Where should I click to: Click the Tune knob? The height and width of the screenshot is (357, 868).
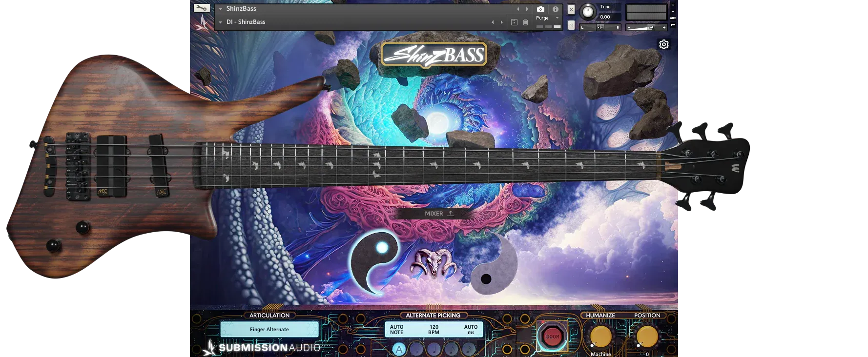pyautogui.click(x=588, y=12)
